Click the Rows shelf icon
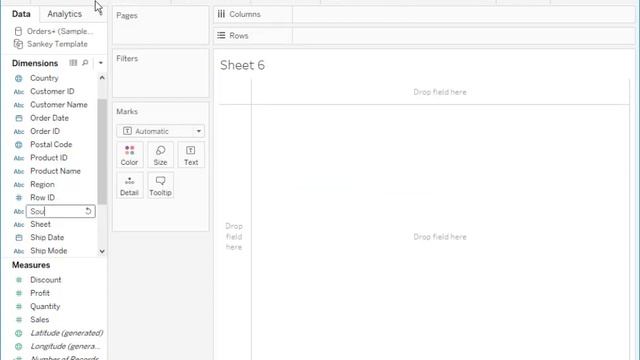640x360 pixels. coord(221,36)
